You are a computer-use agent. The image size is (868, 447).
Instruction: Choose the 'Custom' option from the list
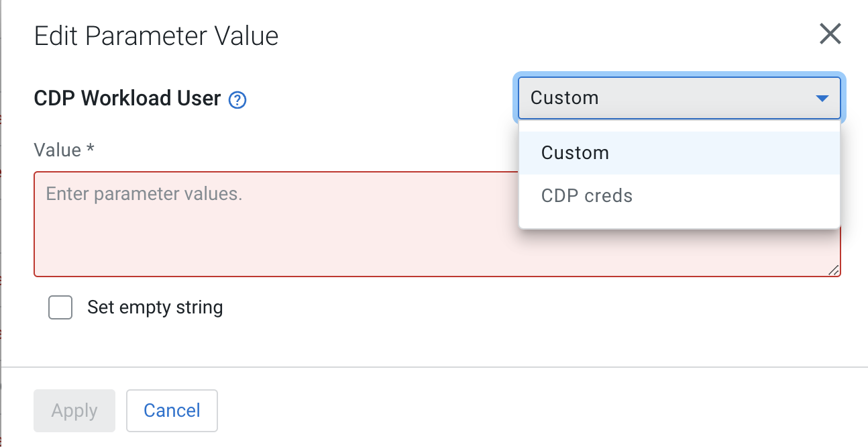(x=576, y=153)
